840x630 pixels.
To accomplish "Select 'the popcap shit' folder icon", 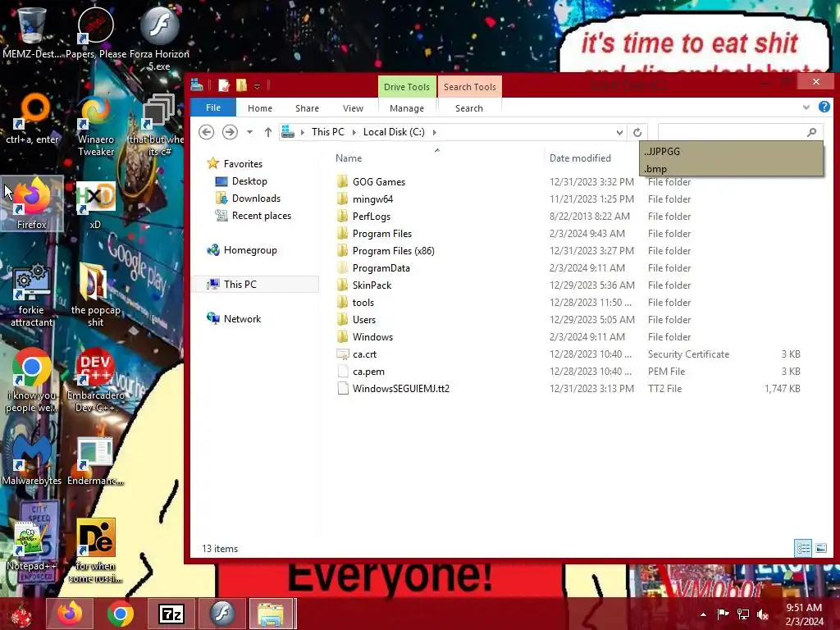I will (x=95, y=294).
